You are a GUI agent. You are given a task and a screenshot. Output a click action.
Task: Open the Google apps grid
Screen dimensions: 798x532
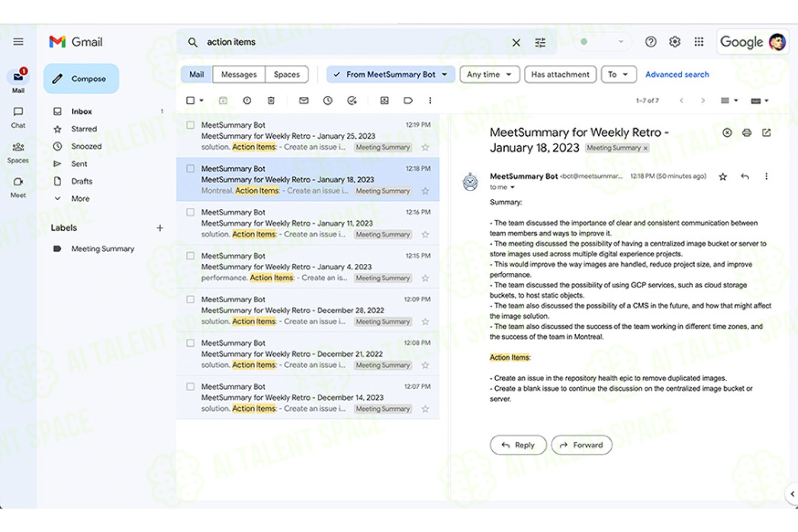click(x=699, y=41)
